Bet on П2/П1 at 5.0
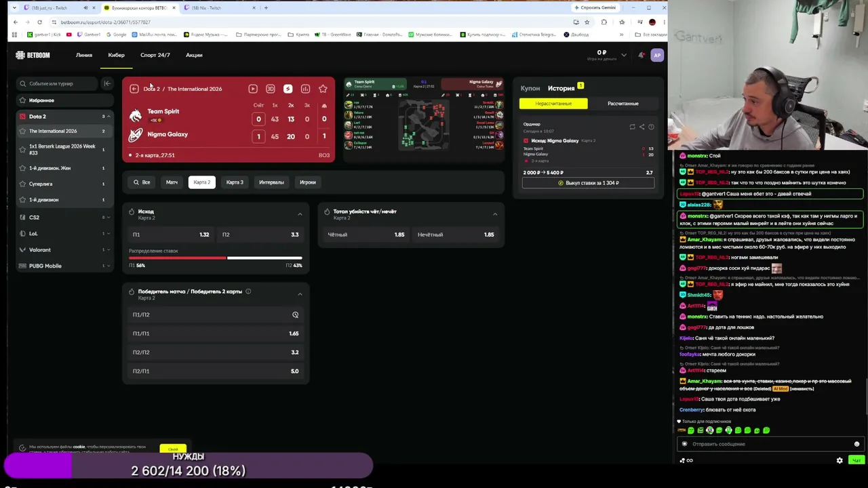 click(216, 371)
